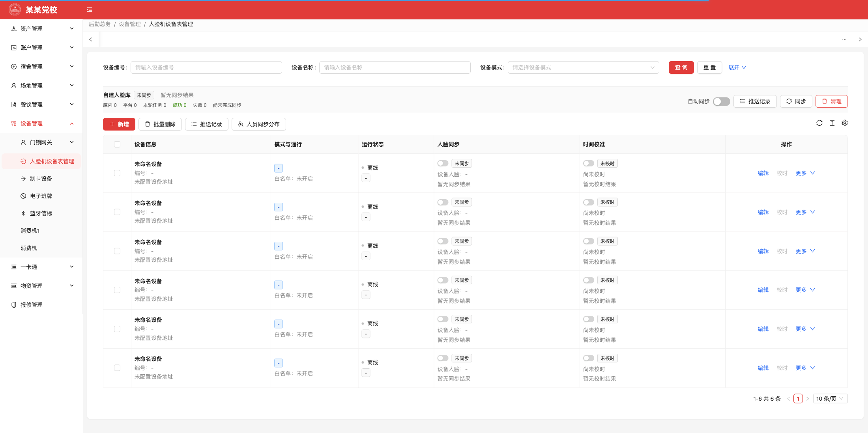Screen dimensions: 868x433
Task: Toggle time calibration switch in first row
Action: [589, 163]
